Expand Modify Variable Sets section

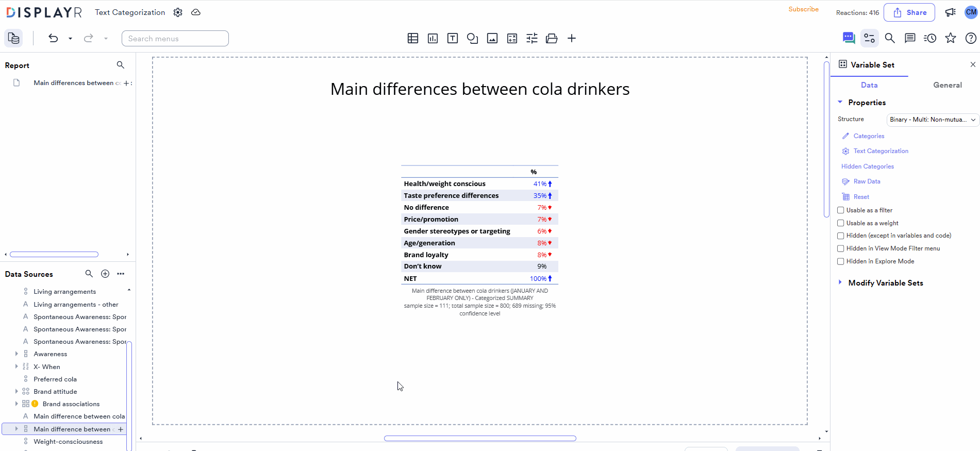(x=840, y=282)
